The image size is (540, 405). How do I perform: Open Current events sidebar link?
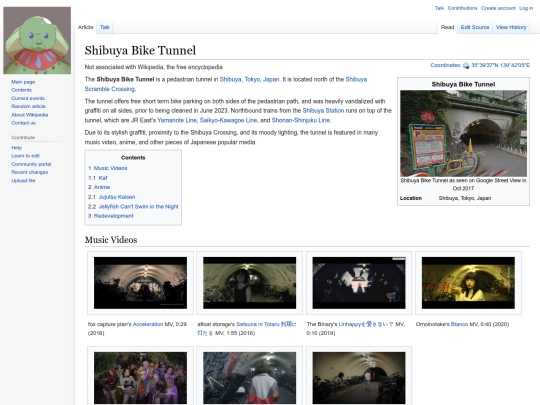(28, 98)
